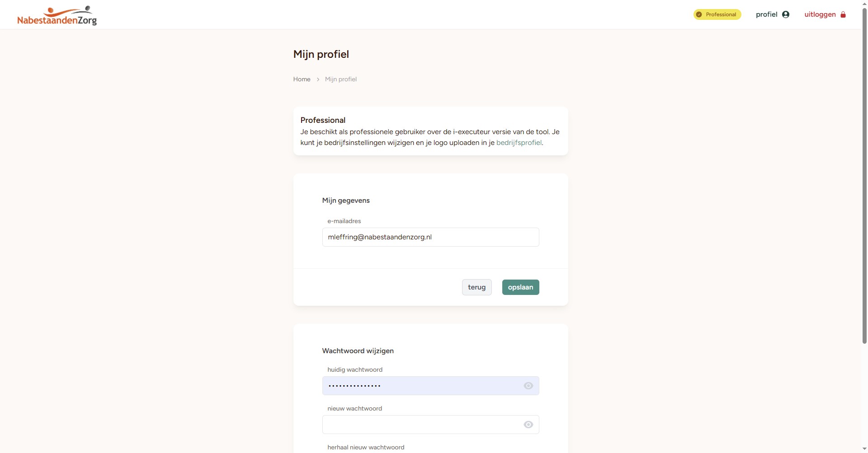Click into the huidig wachtwoord field
This screenshot has height=453, width=868.
pos(420,386)
